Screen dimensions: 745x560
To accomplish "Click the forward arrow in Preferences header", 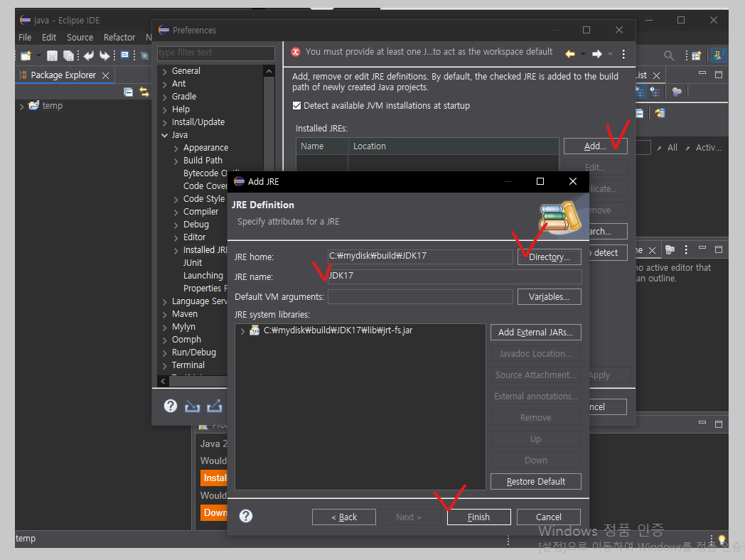I will [597, 54].
